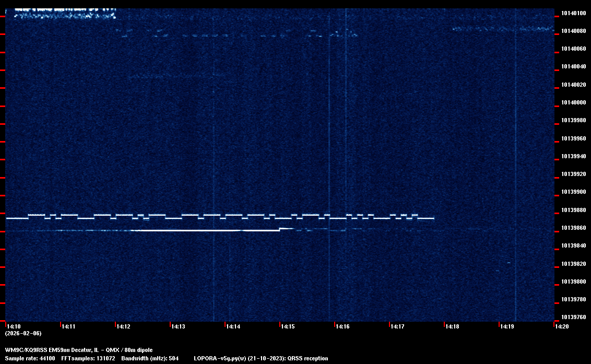The image size is (591, 364).
Task: Click the 14:13 time axis marker
Action: coord(178,326)
